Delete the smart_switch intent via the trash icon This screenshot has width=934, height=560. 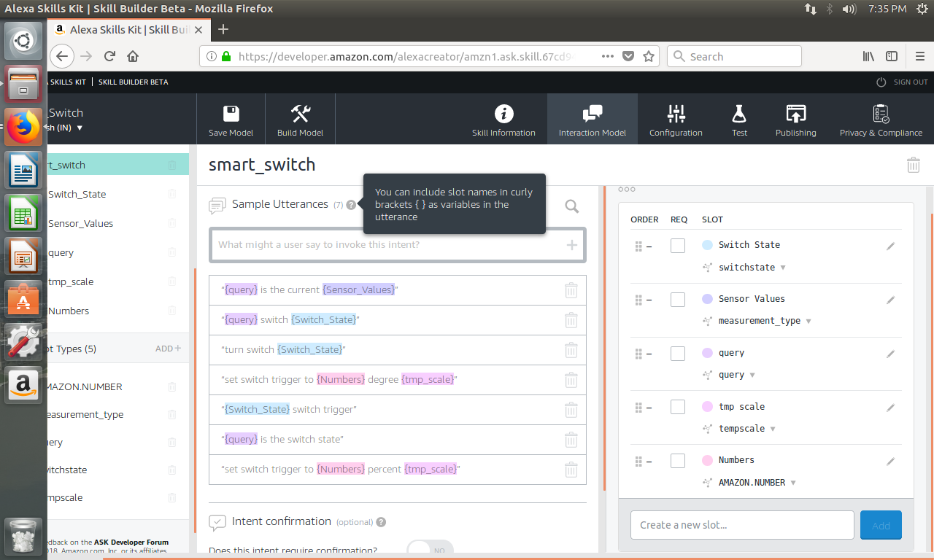913,165
